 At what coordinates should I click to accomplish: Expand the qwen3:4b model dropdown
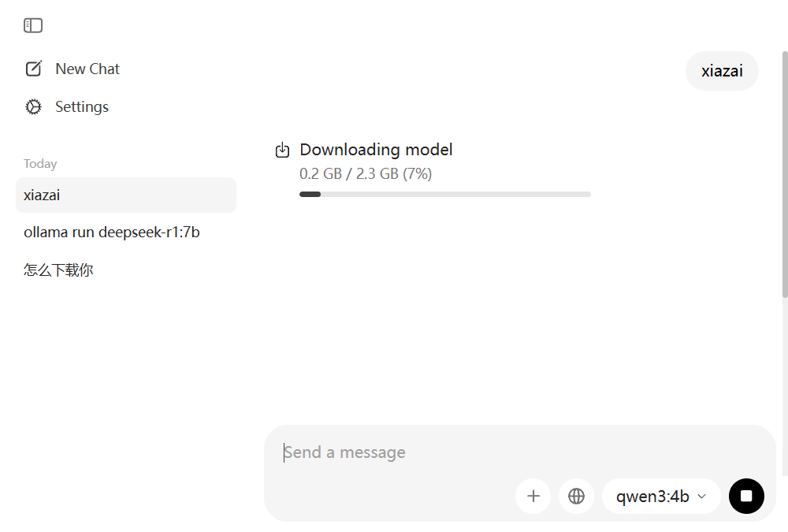(660, 497)
